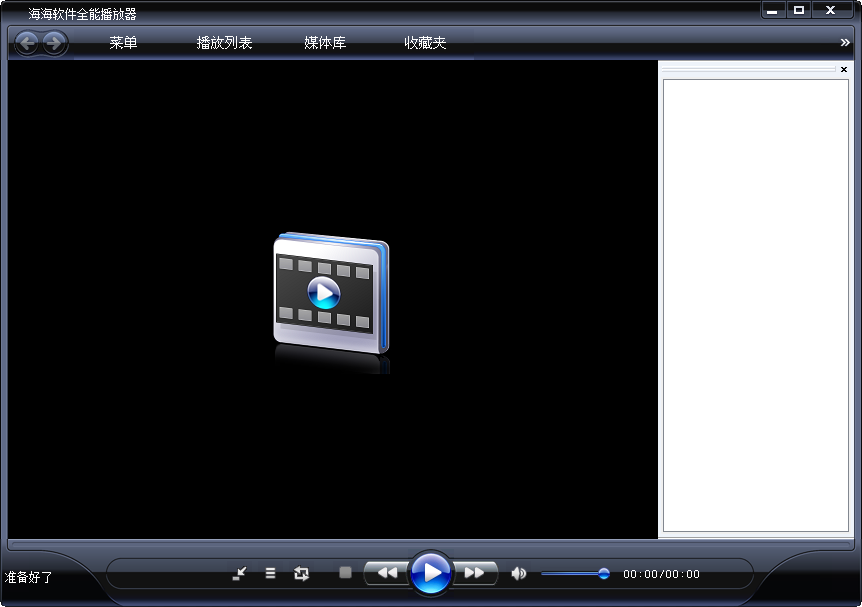862x607 pixels.
Task: Click the film strip icon in video area
Action: click(330, 294)
